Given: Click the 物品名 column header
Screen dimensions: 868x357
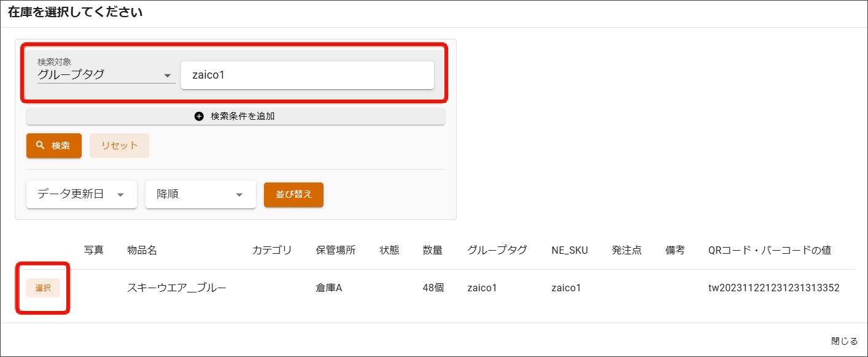Looking at the screenshot, I should point(142,250).
